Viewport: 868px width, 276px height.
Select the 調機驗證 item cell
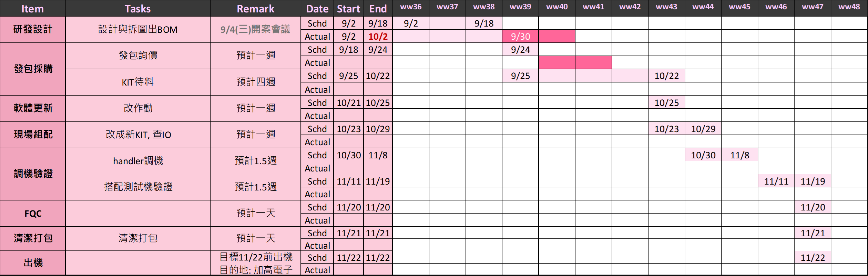[33, 174]
